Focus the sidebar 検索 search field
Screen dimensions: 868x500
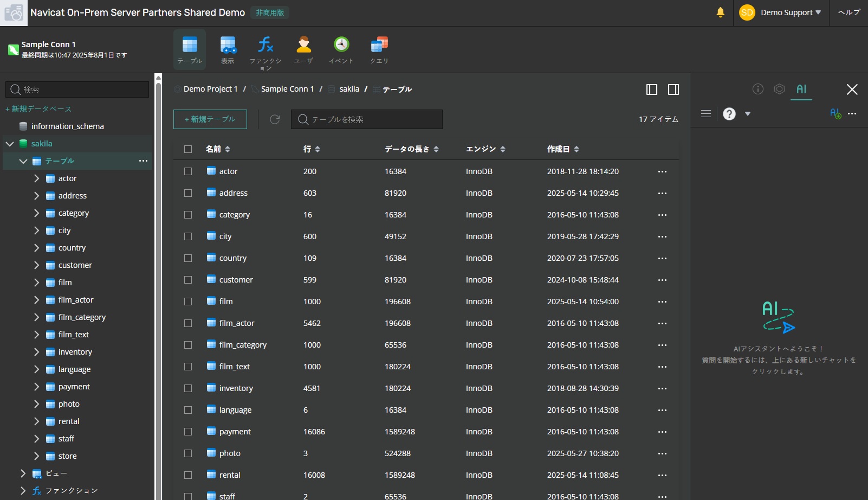77,89
